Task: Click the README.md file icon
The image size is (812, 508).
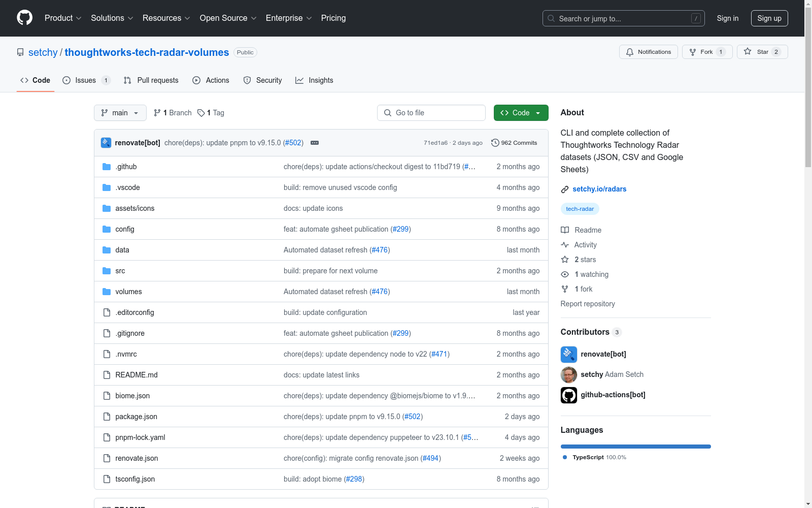Action: 107,375
